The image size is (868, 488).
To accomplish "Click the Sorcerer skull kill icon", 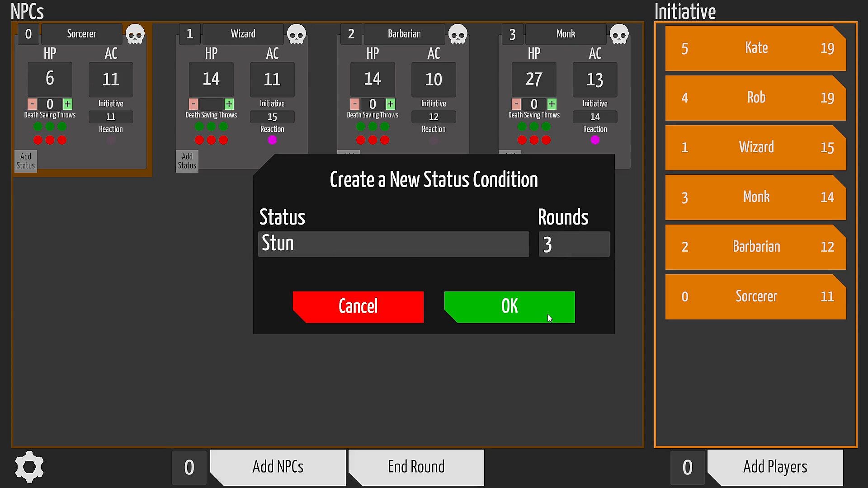I will coord(135,34).
